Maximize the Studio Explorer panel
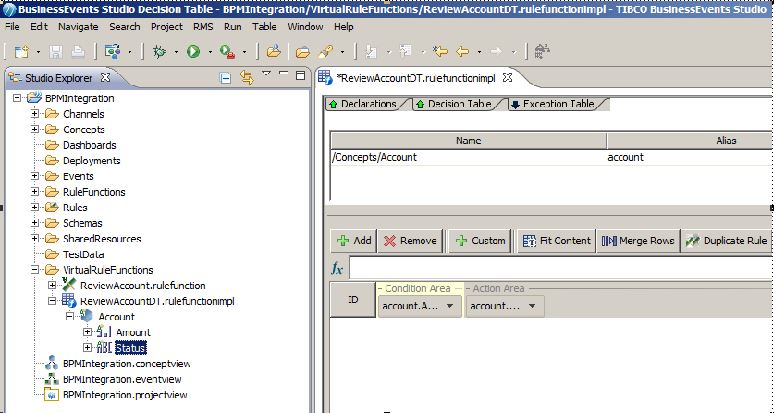774x413 pixels. point(300,75)
